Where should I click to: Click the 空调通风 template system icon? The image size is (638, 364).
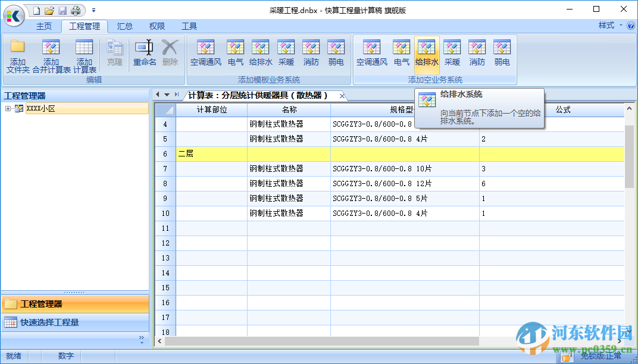click(206, 54)
